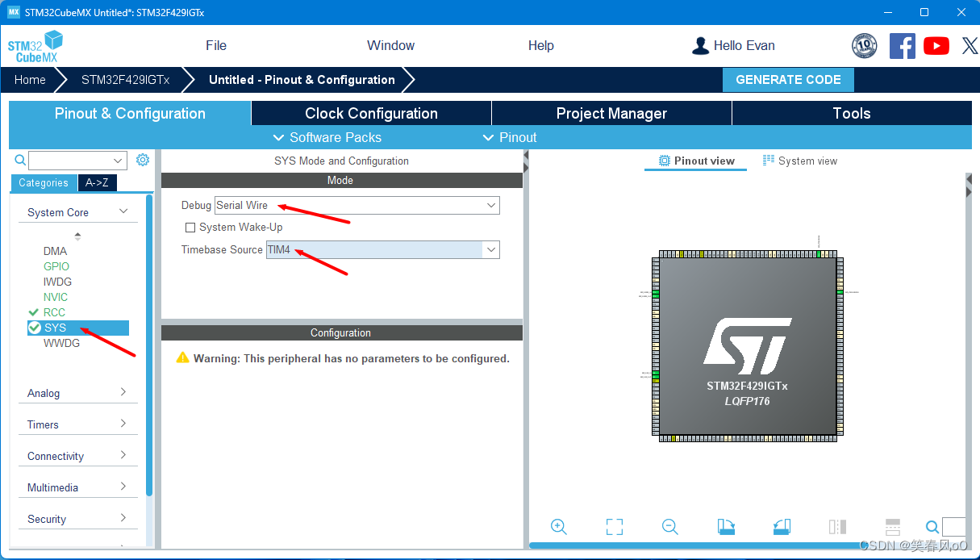
Task: Collapse right panel using the edge arrow
Action: click(969, 191)
